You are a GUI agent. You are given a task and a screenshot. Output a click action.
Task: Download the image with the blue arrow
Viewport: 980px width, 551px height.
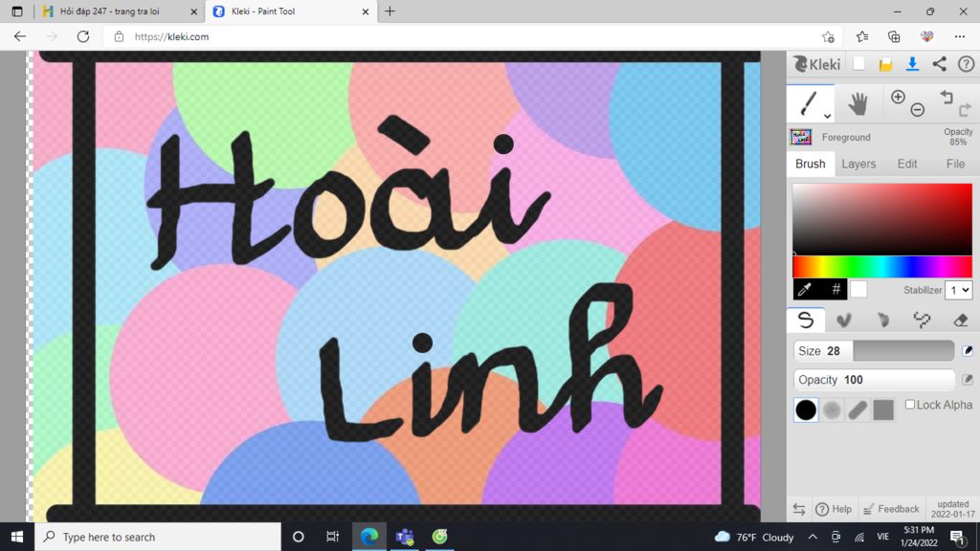click(912, 64)
